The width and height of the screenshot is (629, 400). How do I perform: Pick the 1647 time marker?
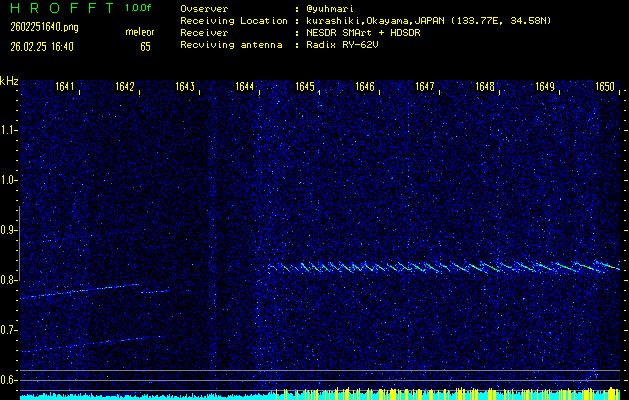click(425, 87)
